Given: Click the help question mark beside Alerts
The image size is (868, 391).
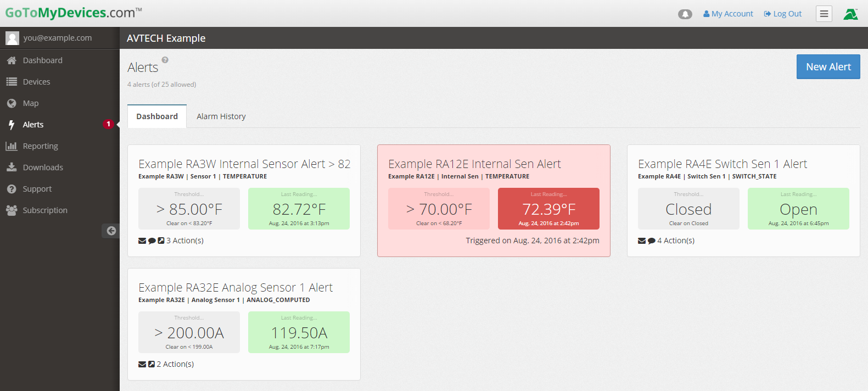Looking at the screenshot, I should [165, 60].
